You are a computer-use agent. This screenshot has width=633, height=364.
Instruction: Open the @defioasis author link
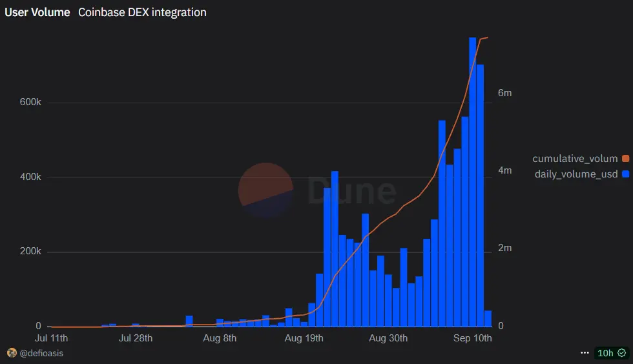click(41, 353)
